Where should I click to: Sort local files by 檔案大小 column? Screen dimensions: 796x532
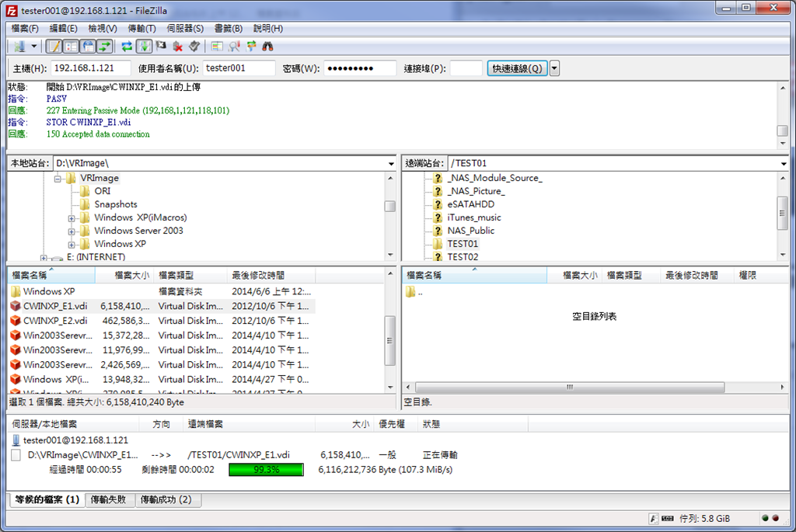(124, 276)
